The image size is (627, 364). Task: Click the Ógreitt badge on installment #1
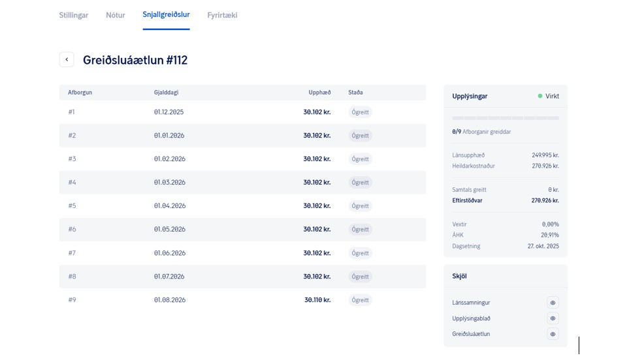coord(360,112)
